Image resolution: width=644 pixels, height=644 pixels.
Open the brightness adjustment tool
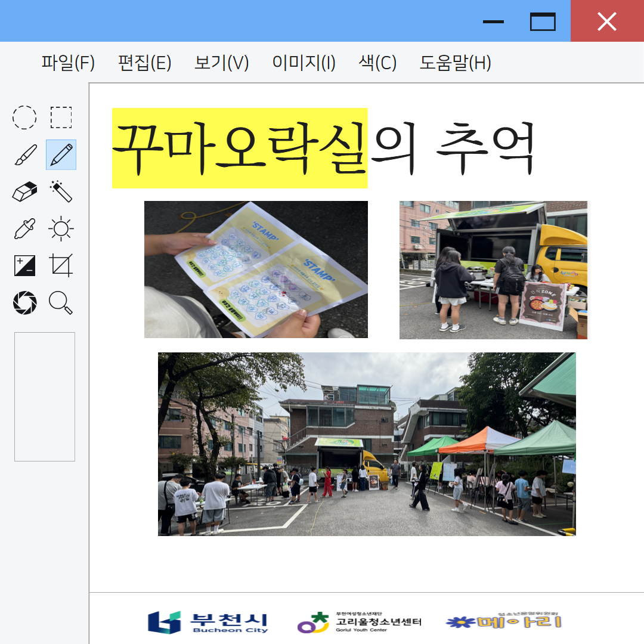point(61,229)
